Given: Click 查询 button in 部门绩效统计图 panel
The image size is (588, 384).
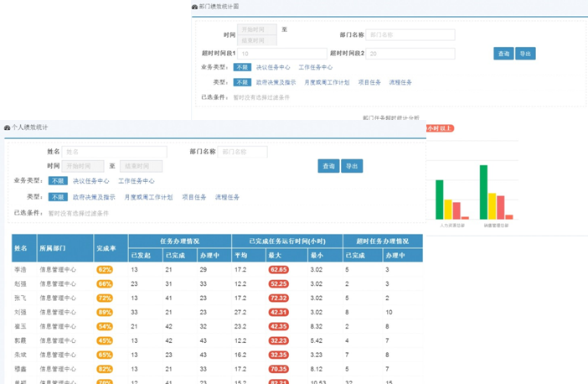Looking at the screenshot, I should point(503,54).
